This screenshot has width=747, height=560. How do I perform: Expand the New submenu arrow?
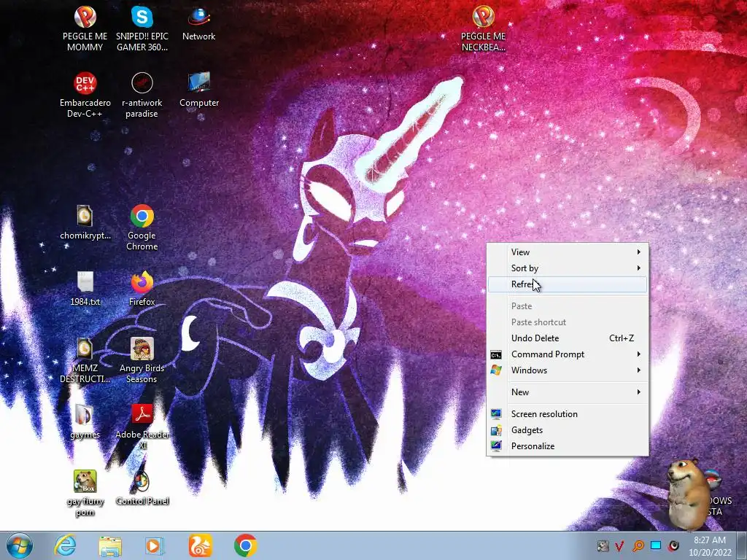pos(639,392)
